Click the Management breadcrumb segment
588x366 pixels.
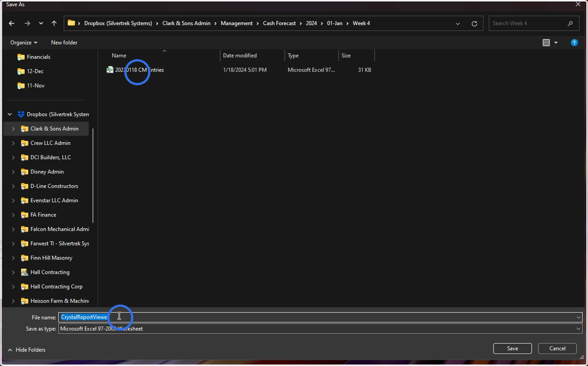click(x=237, y=24)
